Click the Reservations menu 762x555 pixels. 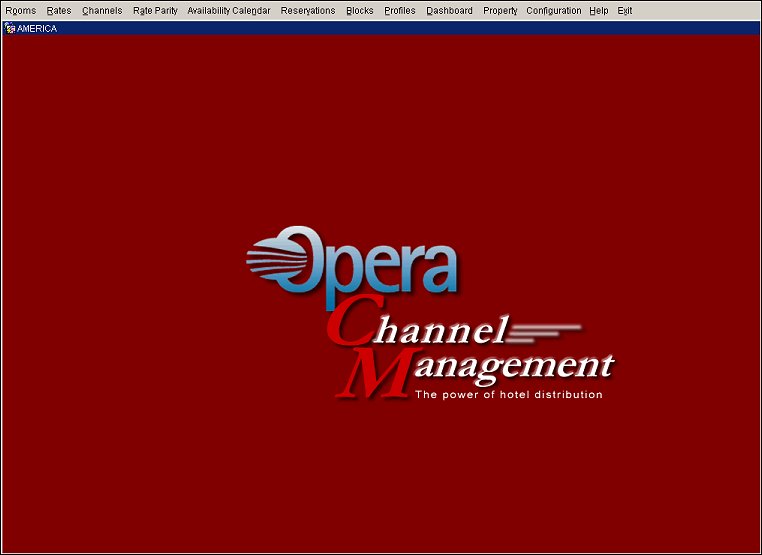click(x=308, y=11)
